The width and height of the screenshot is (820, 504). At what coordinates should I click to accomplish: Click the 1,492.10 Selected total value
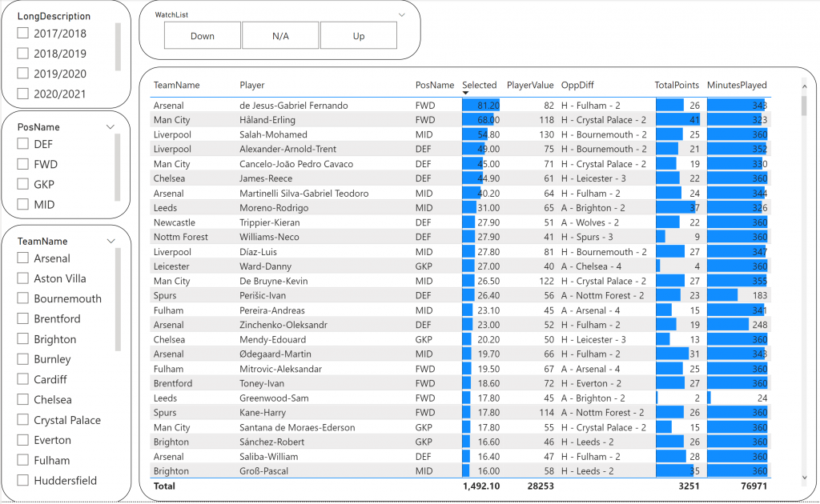click(x=481, y=486)
